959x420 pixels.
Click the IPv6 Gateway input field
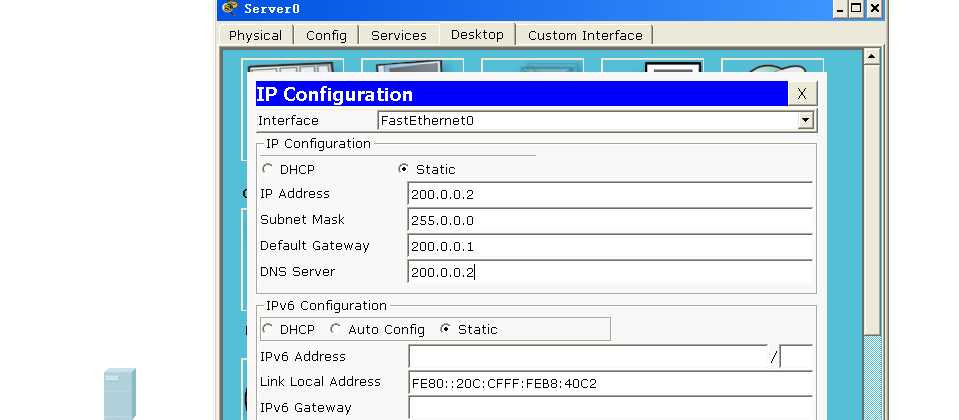[x=610, y=408]
